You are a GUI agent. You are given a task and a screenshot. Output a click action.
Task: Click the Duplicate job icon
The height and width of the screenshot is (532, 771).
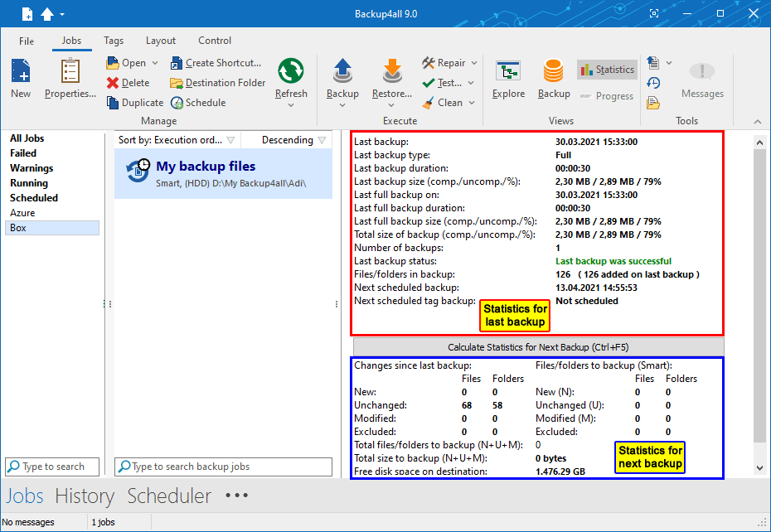click(113, 102)
